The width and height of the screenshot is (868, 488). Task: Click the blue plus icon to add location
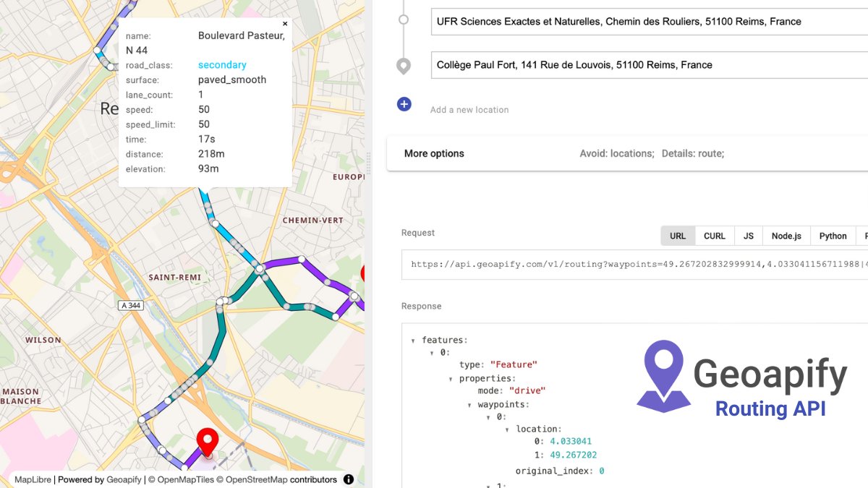(404, 104)
